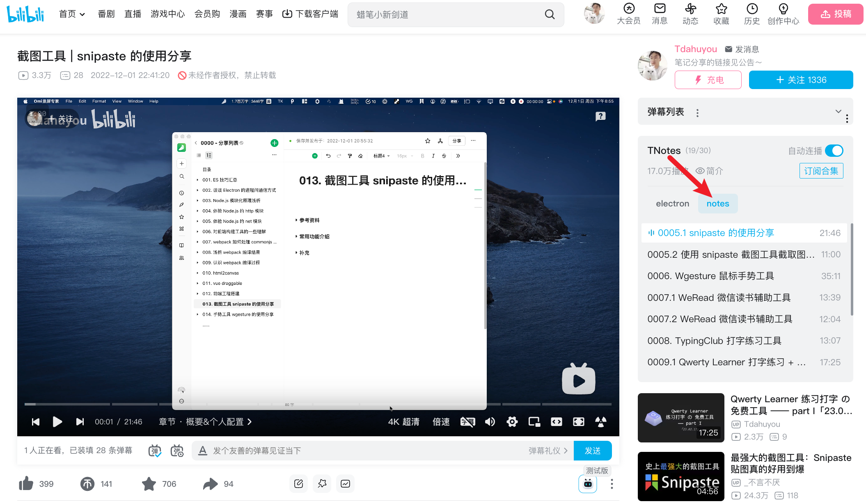This screenshot has width=866, height=504.
Task: Favorite the video with star icon
Action: coord(149,484)
